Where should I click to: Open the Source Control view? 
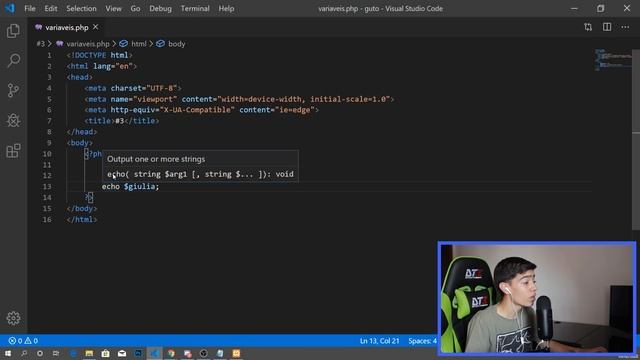tap(13, 91)
